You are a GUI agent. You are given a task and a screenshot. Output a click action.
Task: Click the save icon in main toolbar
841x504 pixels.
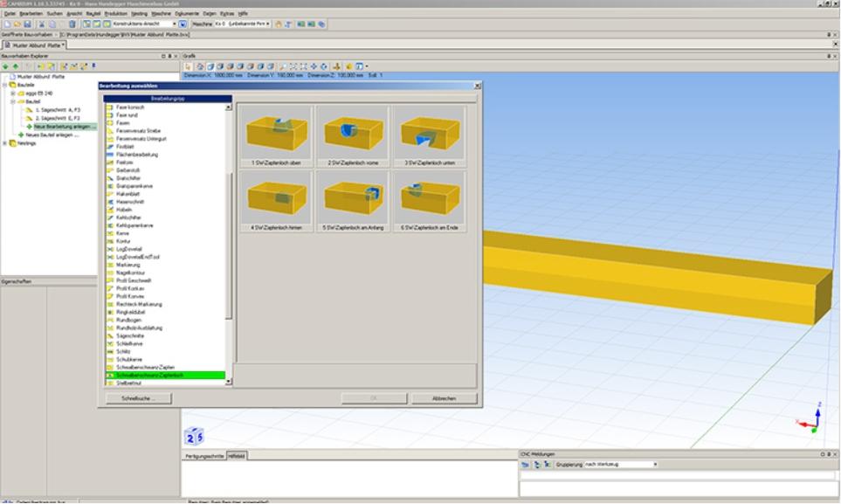click(x=27, y=24)
